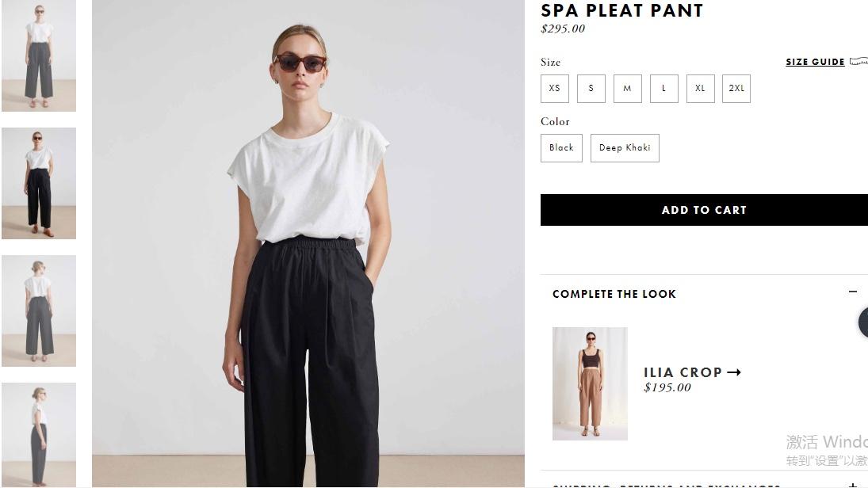This screenshot has height=488, width=868.
Task: Click the size guide ruler icon
Action: coord(859,62)
